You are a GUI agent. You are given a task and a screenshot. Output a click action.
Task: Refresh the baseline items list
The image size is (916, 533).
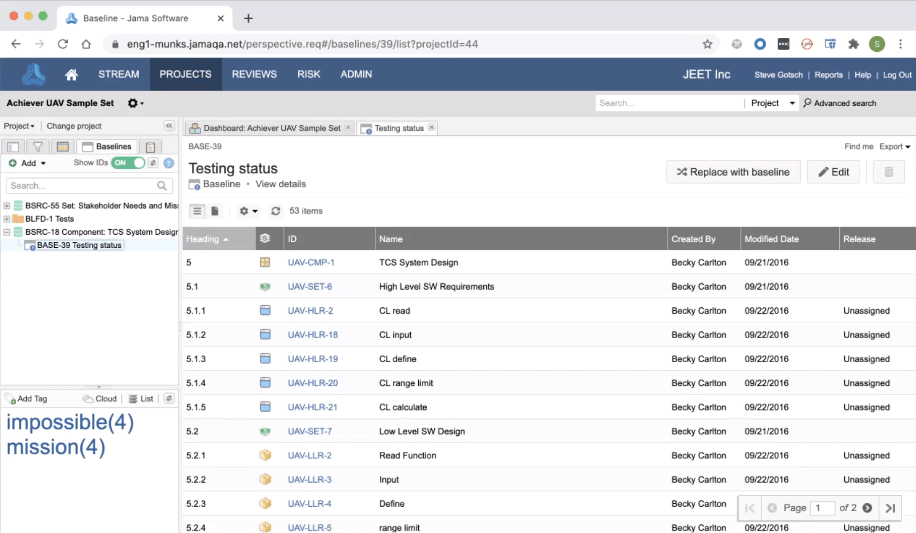click(276, 211)
